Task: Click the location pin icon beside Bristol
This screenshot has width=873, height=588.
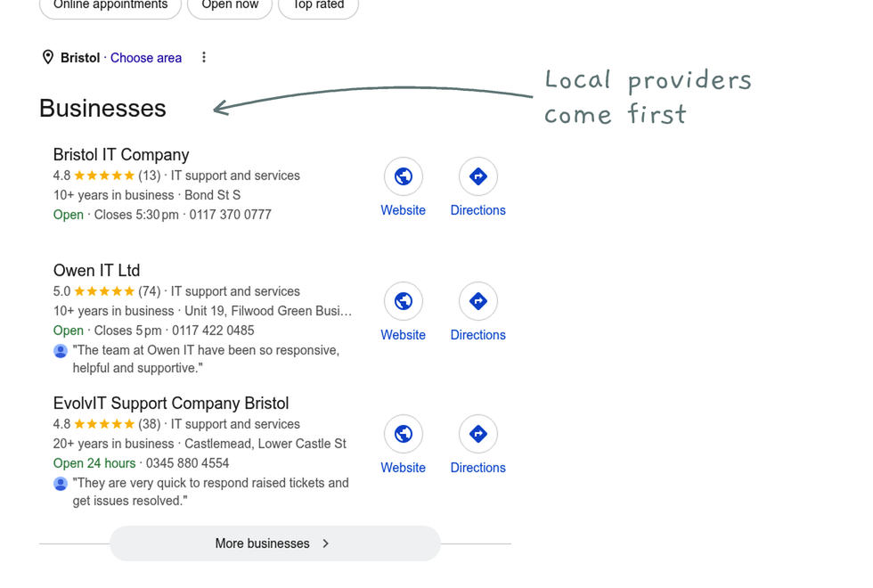Action: tap(48, 57)
